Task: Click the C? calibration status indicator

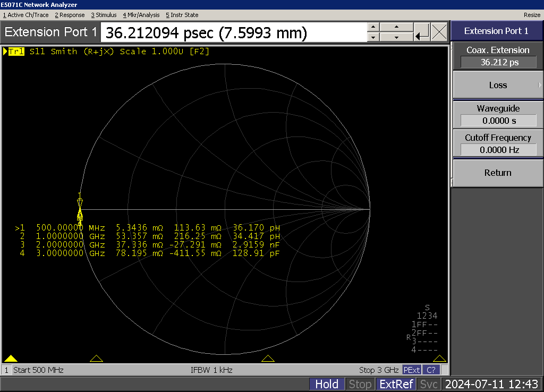Action: [431, 370]
